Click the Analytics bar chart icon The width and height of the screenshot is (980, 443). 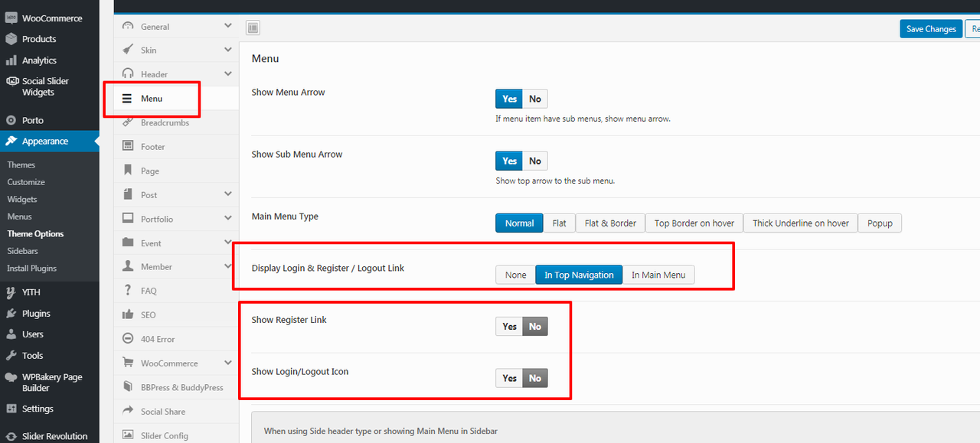pos(11,60)
